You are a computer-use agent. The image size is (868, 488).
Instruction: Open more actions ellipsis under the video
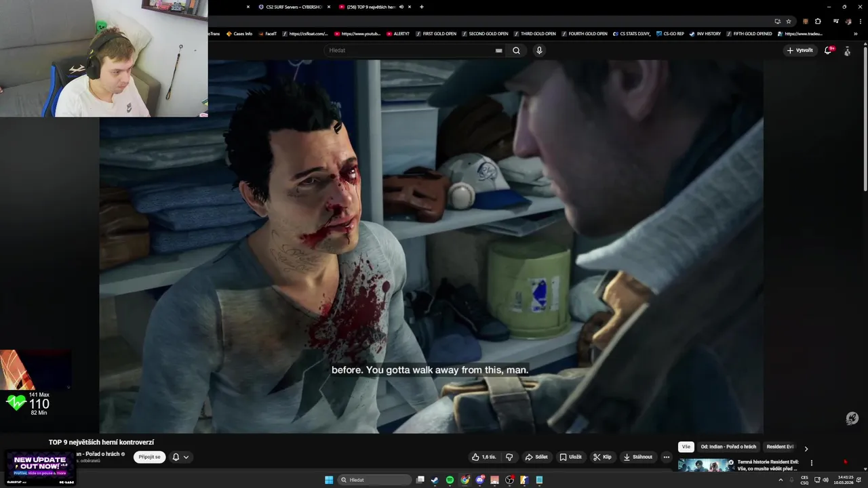666,457
